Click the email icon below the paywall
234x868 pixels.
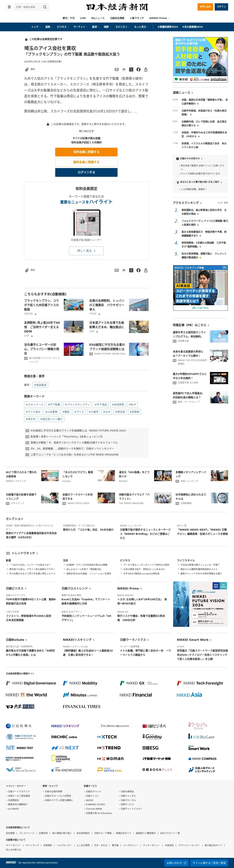pos(116,270)
